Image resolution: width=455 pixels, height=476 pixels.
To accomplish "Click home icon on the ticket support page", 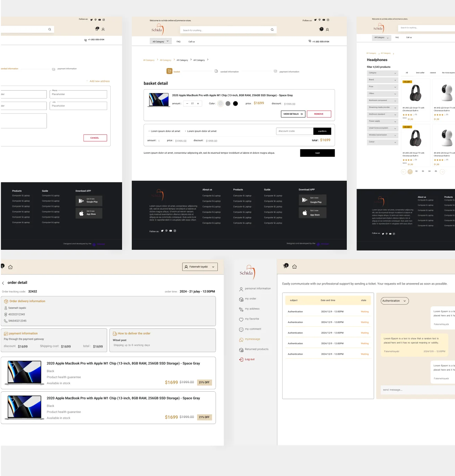I will coord(294,267).
